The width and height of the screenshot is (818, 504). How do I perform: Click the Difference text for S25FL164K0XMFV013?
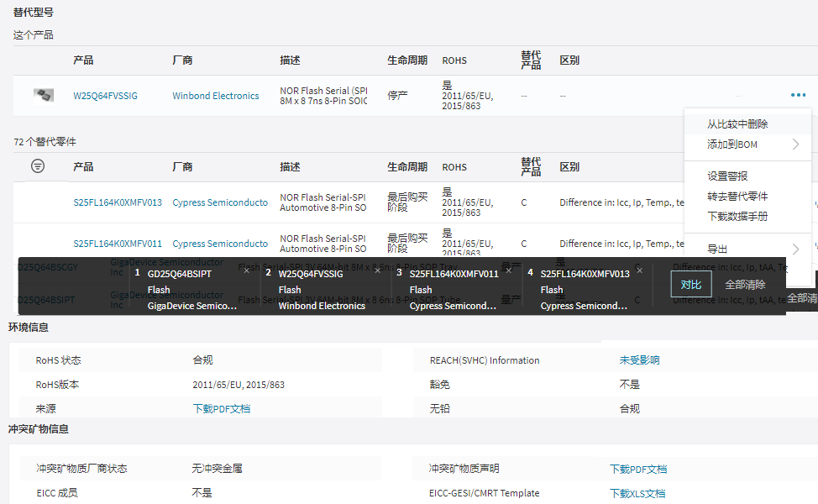(x=621, y=202)
